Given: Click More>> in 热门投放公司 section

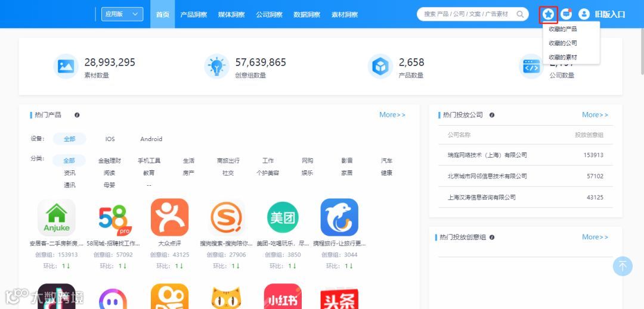Looking at the screenshot, I should tap(595, 115).
